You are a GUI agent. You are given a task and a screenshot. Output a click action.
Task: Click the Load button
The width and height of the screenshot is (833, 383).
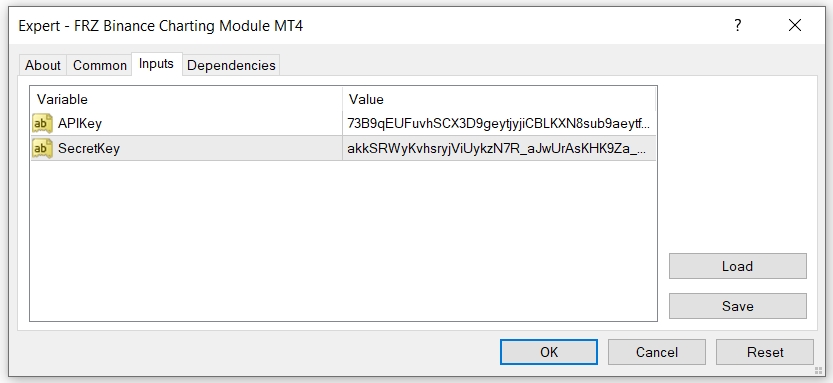[737, 266]
